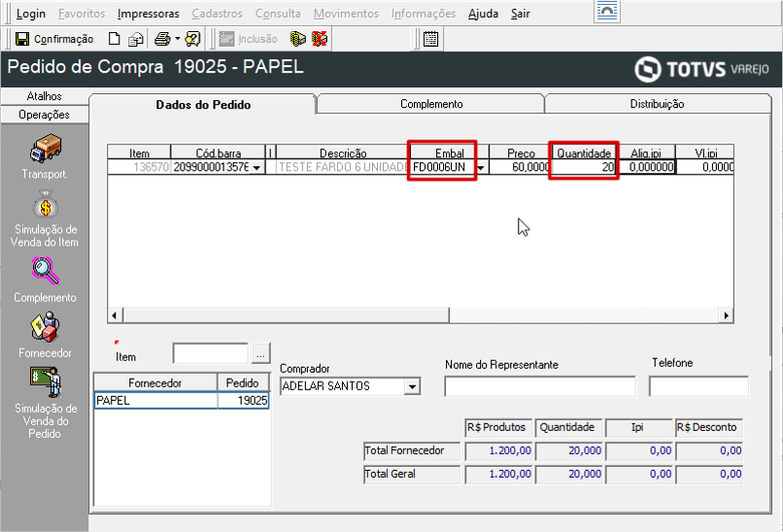Click the Descrição cell TESTE FARDO 6 UNIDADE
This screenshot has height=532, width=783.
[343, 167]
